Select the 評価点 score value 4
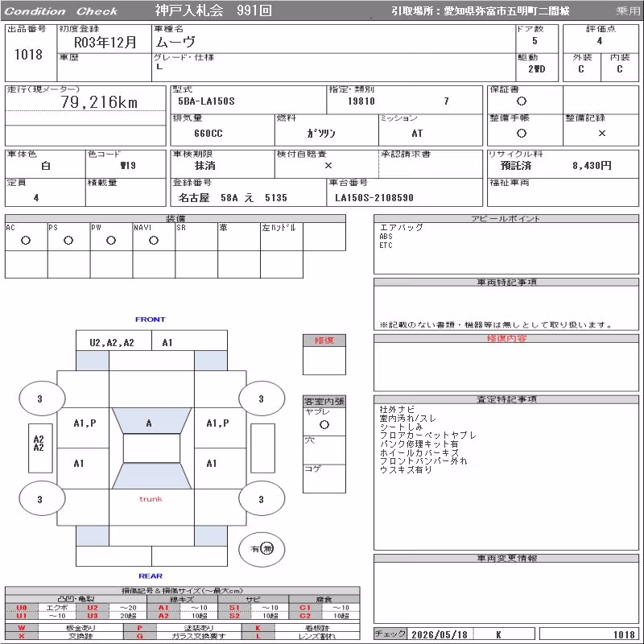 click(x=600, y=41)
